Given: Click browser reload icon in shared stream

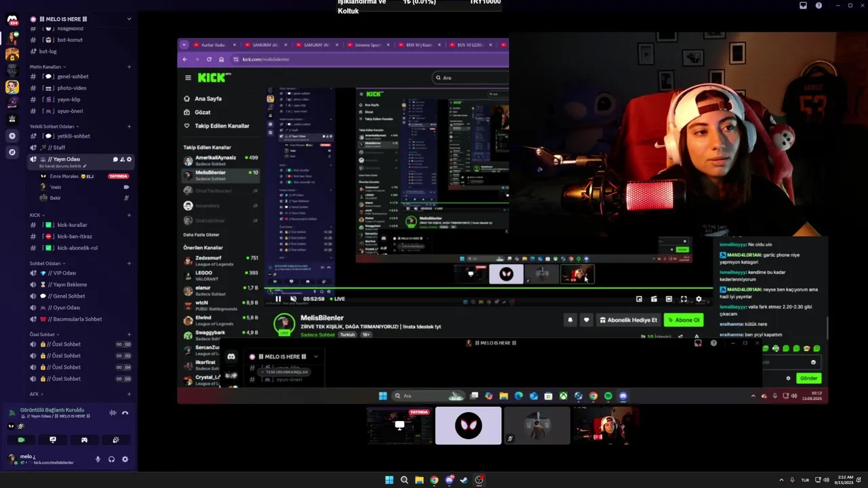Looking at the screenshot, I should pos(209,59).
